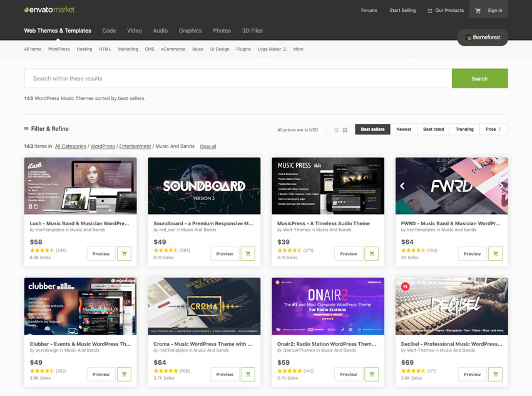The width and height of the screenshot is (532, 396).
Task: Open the Audio tab
Action: click(160, 31)
